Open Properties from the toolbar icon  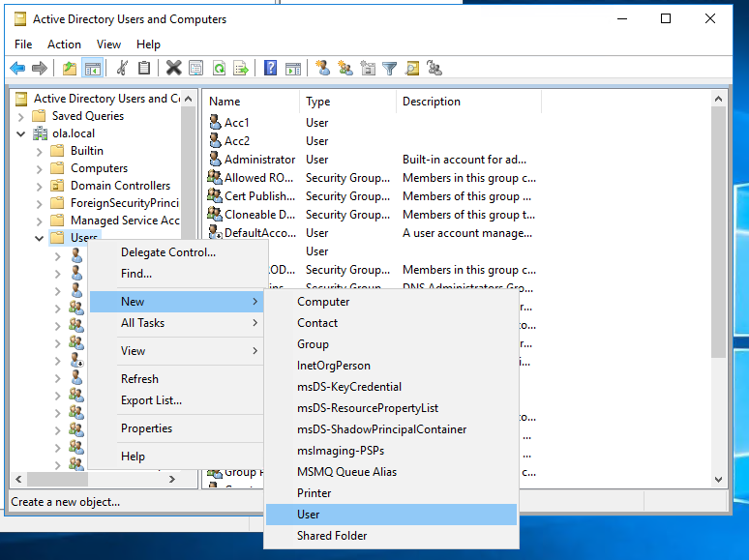click(x=195, y=69)
